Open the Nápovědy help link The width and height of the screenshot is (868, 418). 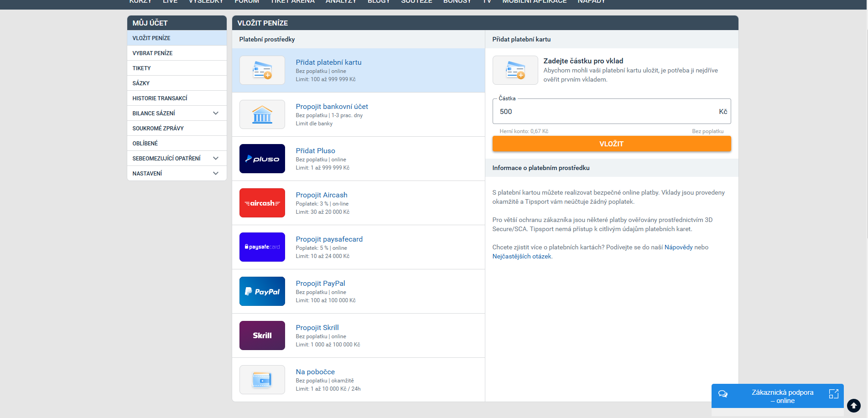[x=678, y=247]
